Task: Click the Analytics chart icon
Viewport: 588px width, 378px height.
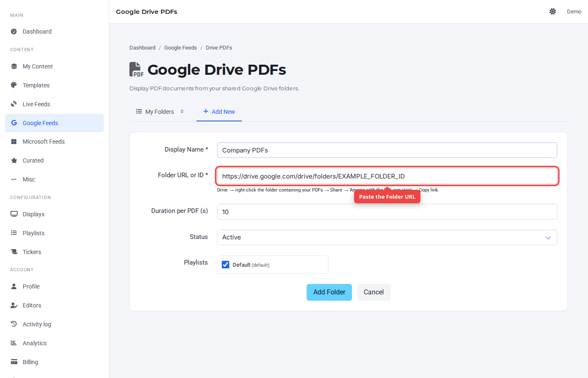Action: click(14, 343)
